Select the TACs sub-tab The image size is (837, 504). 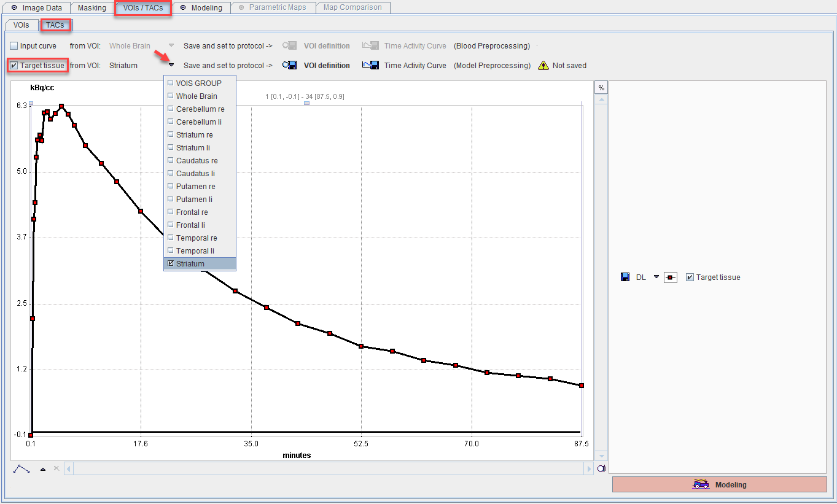(x=55, y=25)
